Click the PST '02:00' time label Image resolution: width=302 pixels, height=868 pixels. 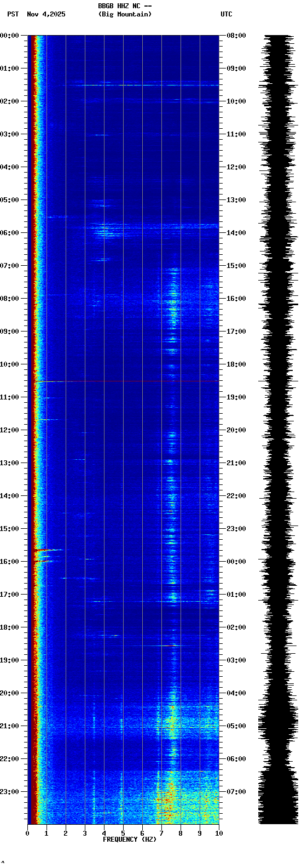point(10,101)
